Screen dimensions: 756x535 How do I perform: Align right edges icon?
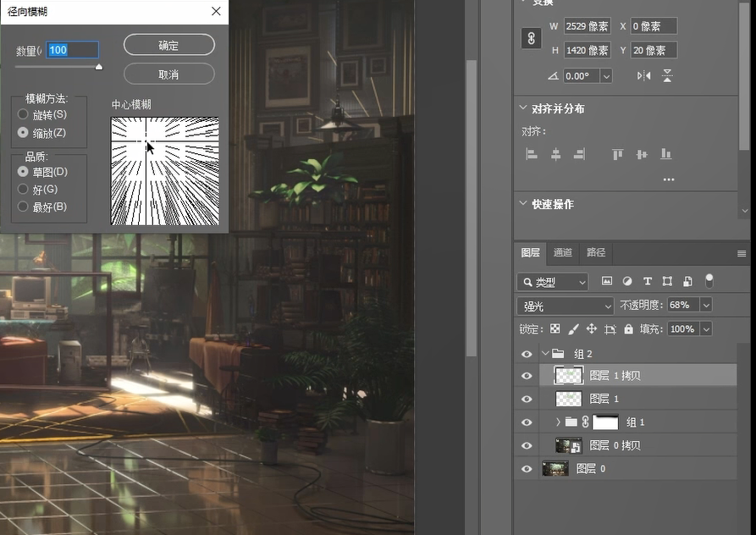579,154
